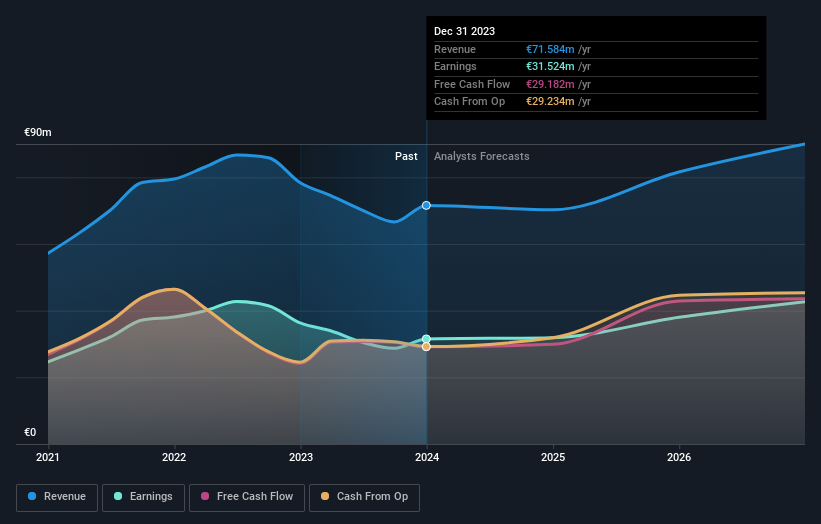
Task: Click the 2021 x-axis label
Action: (48, 458)
